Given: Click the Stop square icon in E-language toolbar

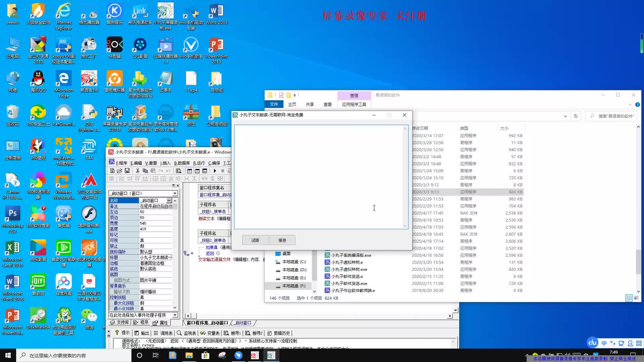Looking at the screenshot, I should 222,171.
